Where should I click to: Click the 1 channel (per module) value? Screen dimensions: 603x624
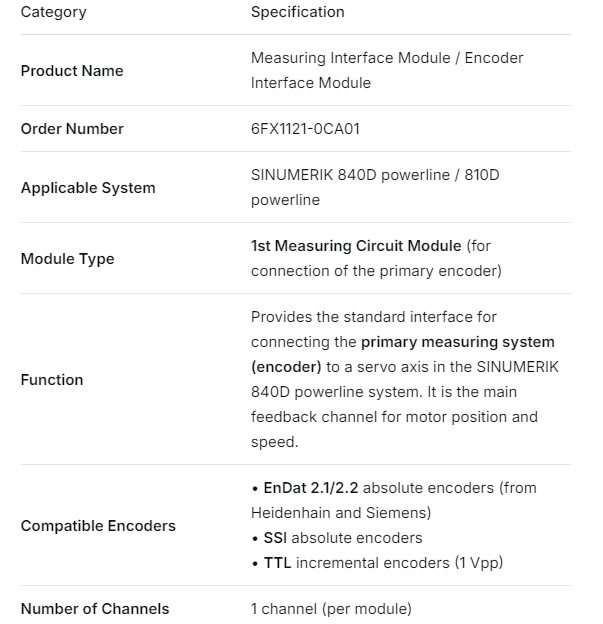click(331, 609)
